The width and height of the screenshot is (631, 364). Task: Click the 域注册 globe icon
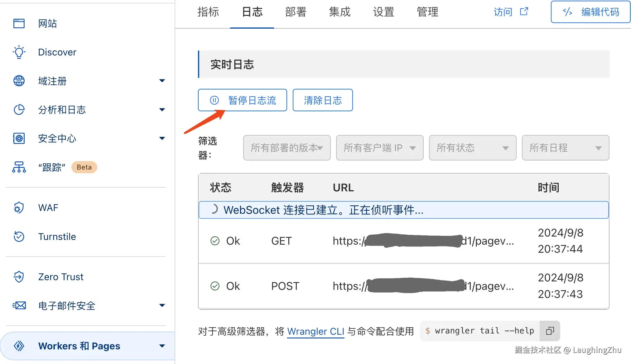click(x=19, y=81)
